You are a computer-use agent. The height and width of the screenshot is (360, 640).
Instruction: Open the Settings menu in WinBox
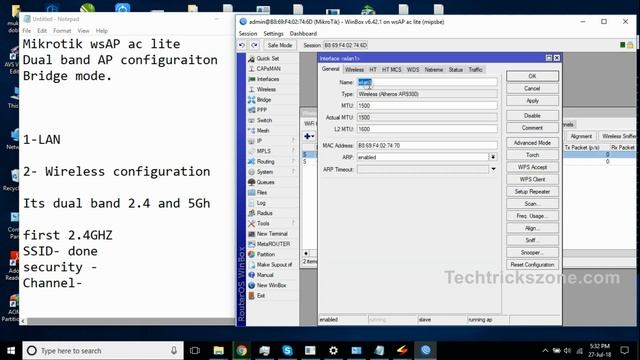point(273,33)
